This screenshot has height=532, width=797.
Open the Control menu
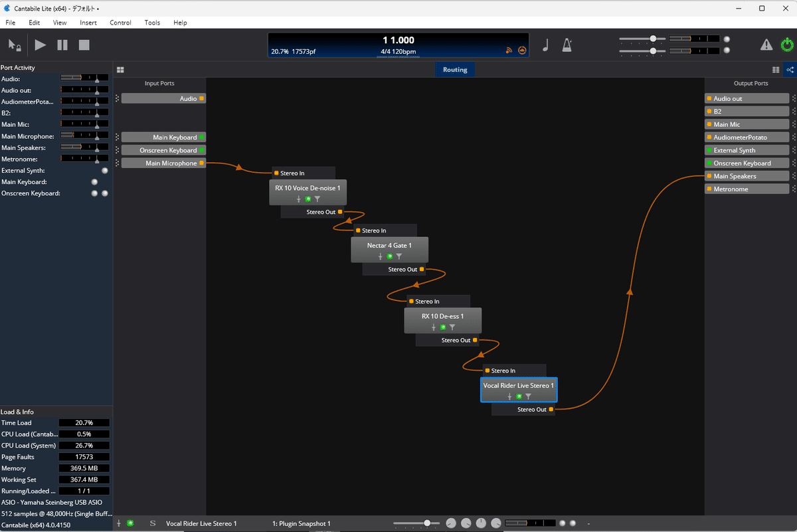120,23
